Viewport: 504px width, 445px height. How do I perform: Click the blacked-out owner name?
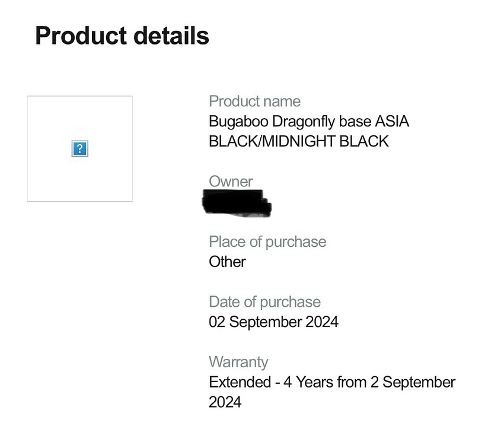point(237,202)
